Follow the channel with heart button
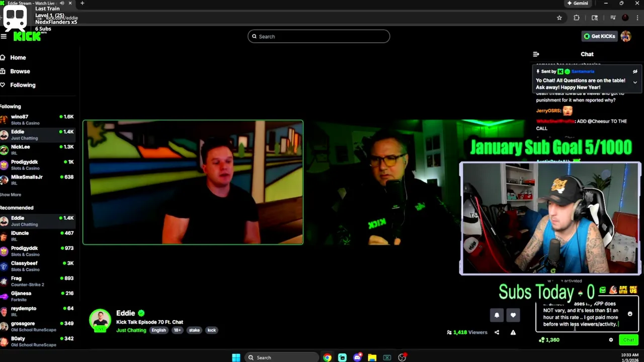 coord(513,315)
